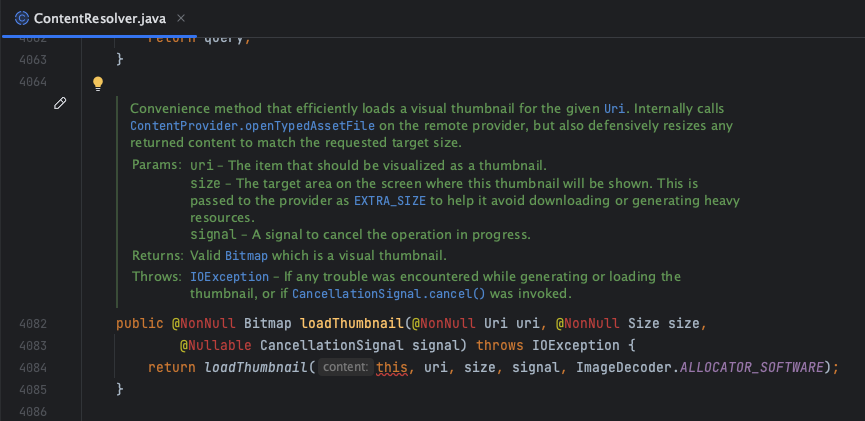Click the @Nullable annotation
865x421 pixels.
tap(216, 346)
